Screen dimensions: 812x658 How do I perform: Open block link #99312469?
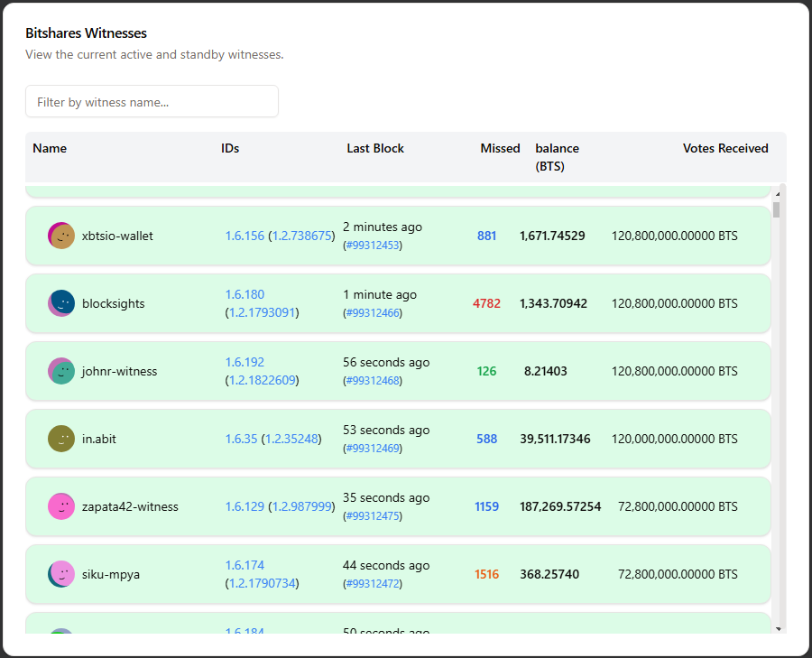point(373,449)
